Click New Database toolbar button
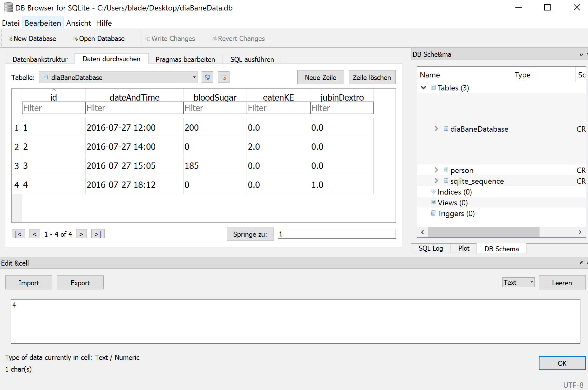The height and width of the screenshot is (390, 588). pos(32,38)
